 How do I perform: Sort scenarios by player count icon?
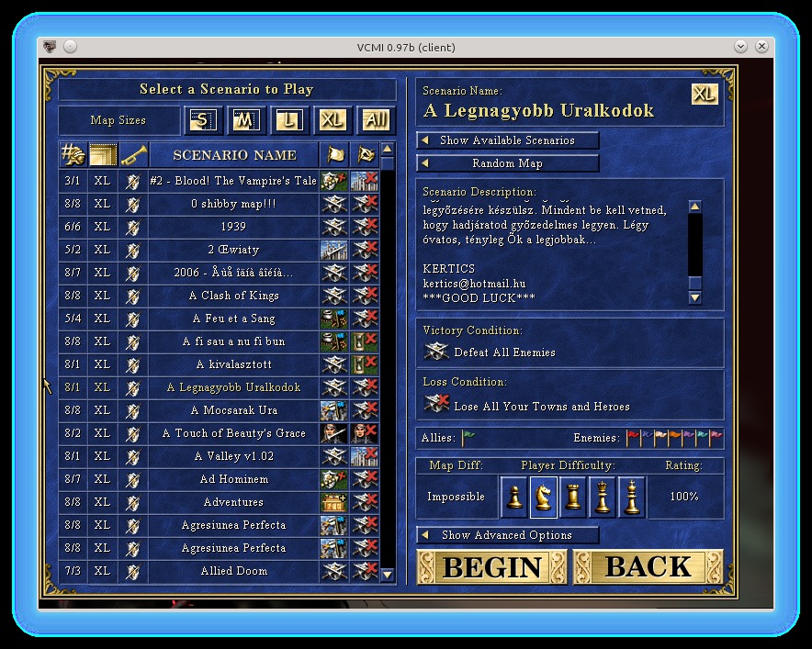coord(73,155)
